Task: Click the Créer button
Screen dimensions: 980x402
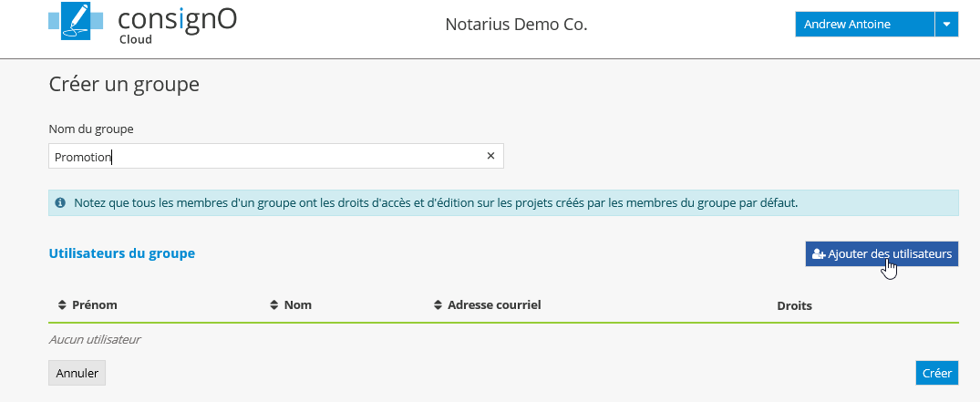Action: tap(936, 373)
